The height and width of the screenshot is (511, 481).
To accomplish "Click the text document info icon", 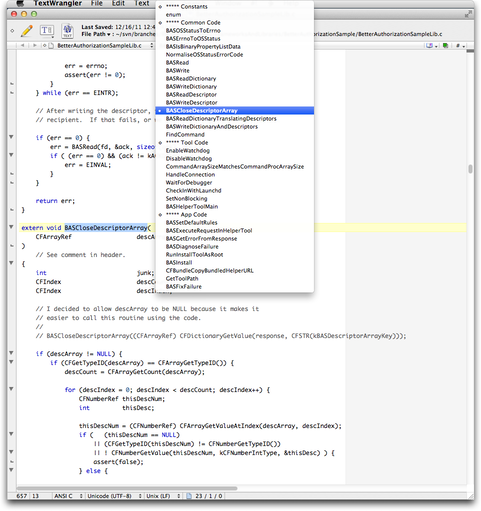I will [x=68, y=31].
